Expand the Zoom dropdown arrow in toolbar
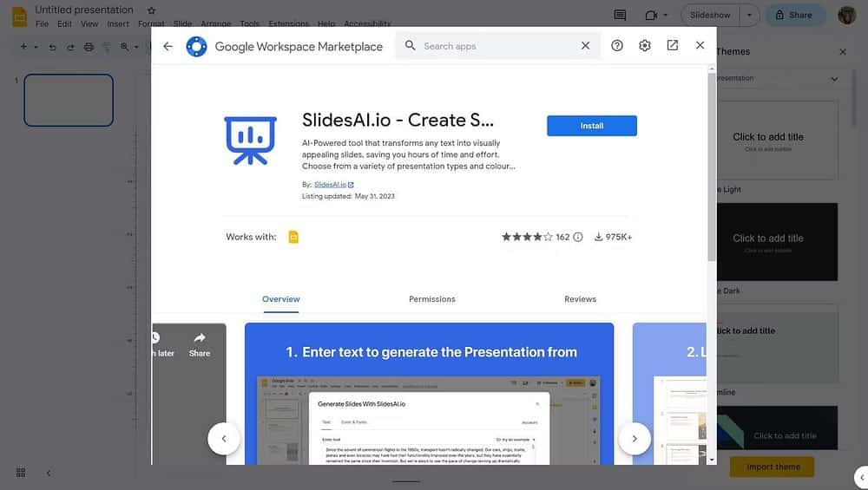 click(136, 47)
